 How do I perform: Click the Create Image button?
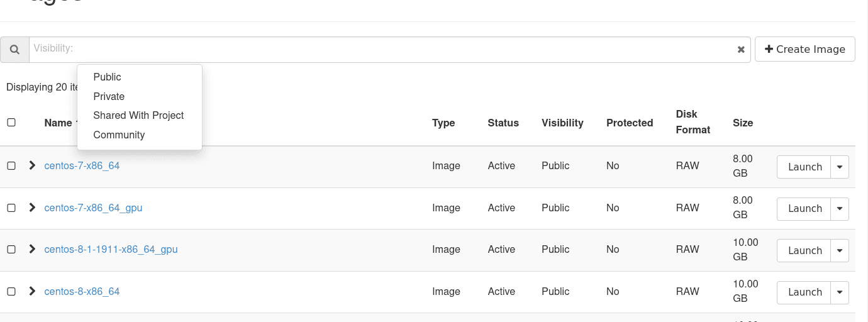click(x=804, y=49)
